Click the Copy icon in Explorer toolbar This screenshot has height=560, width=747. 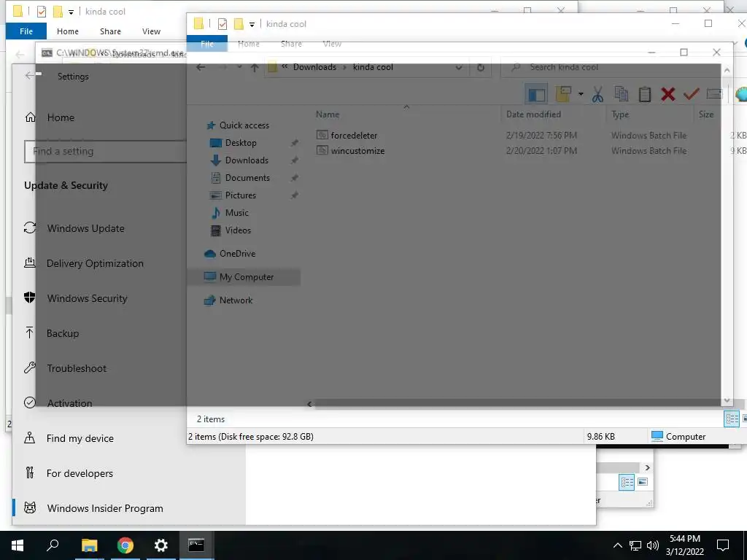point(621,94)
